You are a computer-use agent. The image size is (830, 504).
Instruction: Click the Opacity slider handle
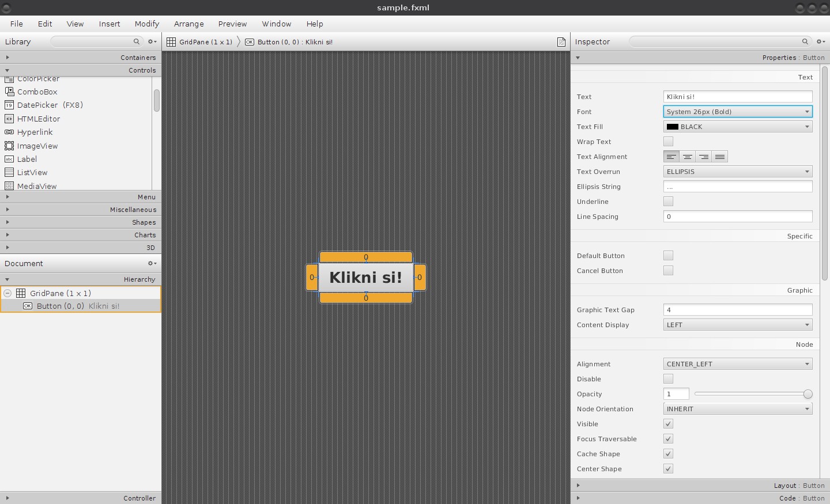click(x=807, y=393)
